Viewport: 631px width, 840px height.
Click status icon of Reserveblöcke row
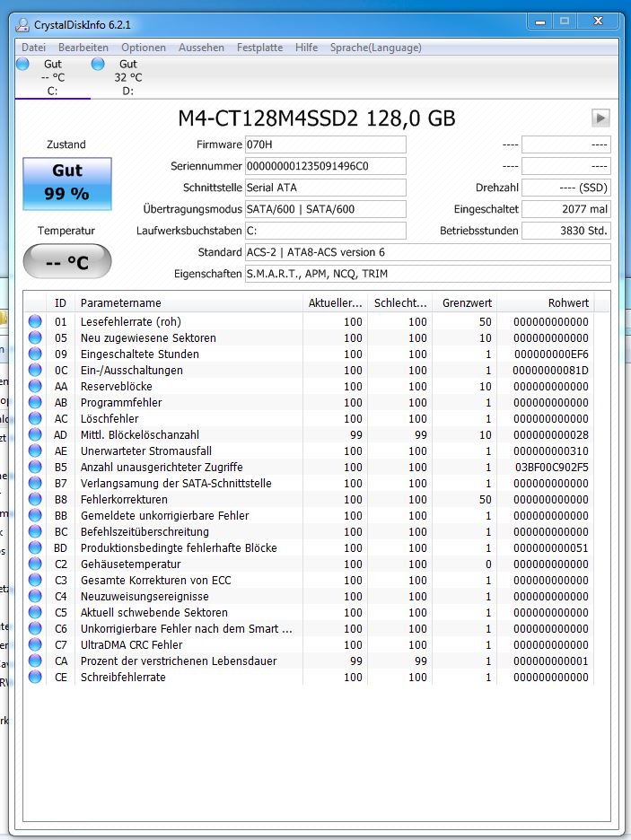pos(35,386)
